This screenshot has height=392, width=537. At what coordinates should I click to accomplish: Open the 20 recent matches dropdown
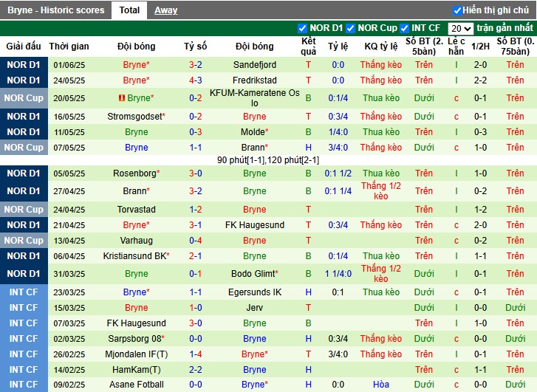461,28
